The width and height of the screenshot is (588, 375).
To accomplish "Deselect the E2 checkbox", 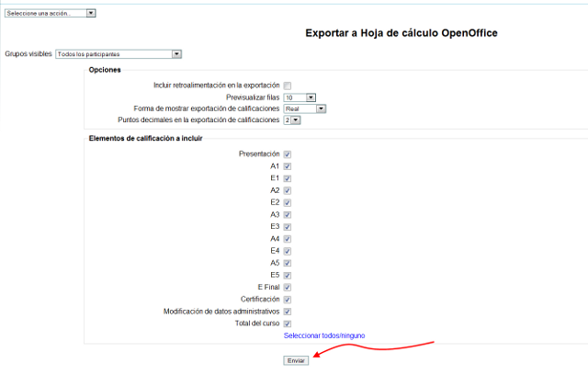I will point(288,202).
